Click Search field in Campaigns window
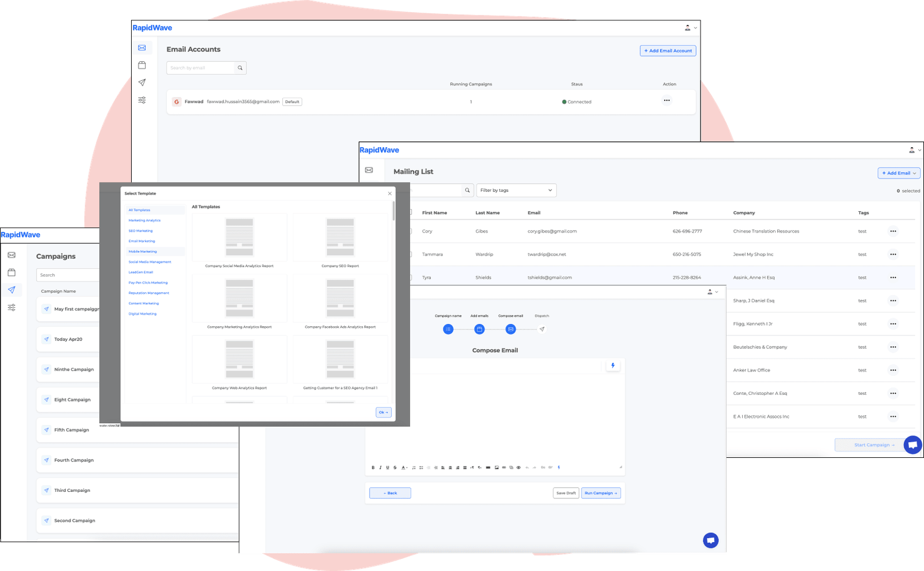This screenshot has height=571, width=924. click(68, 275)
